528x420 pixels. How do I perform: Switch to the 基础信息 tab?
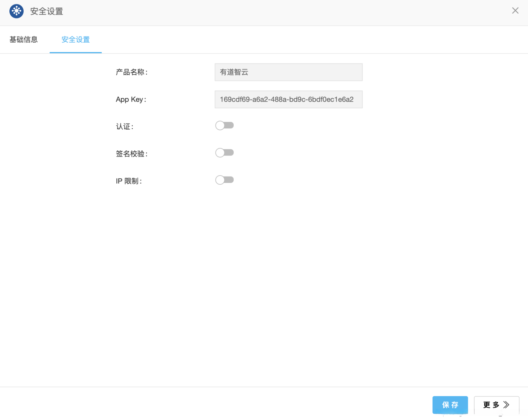pos(24,39)
